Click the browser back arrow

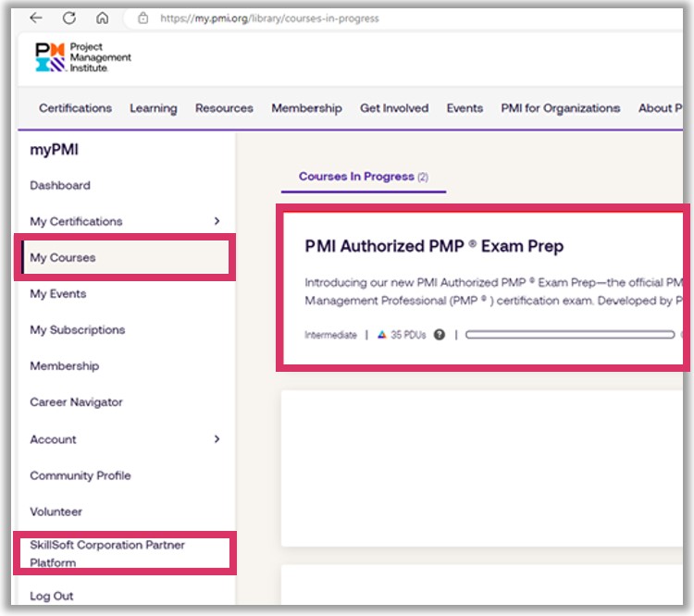[x=36, y=18]
